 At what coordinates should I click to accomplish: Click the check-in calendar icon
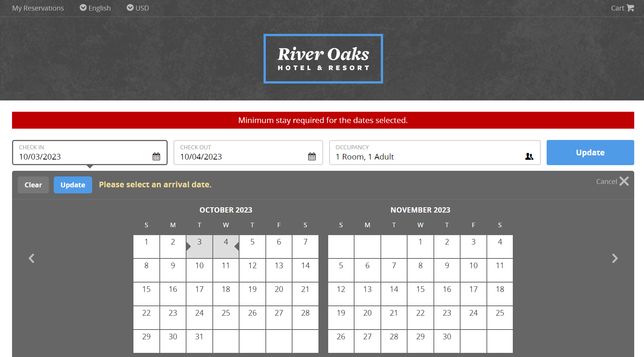pos(156,156)
